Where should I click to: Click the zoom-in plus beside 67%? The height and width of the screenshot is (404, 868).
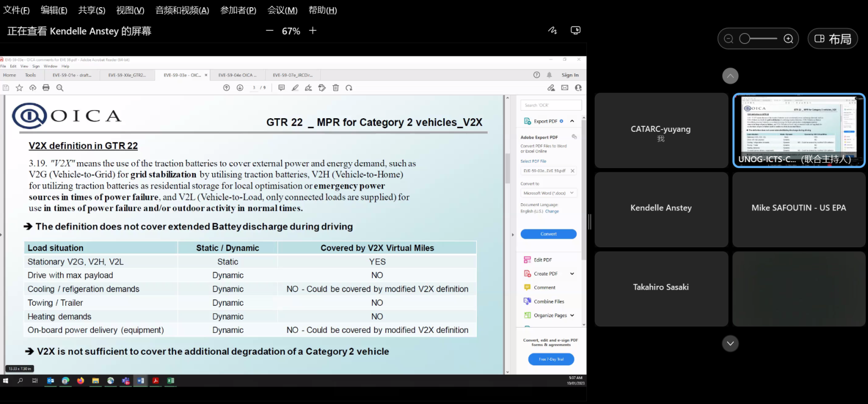coord(312,31)
